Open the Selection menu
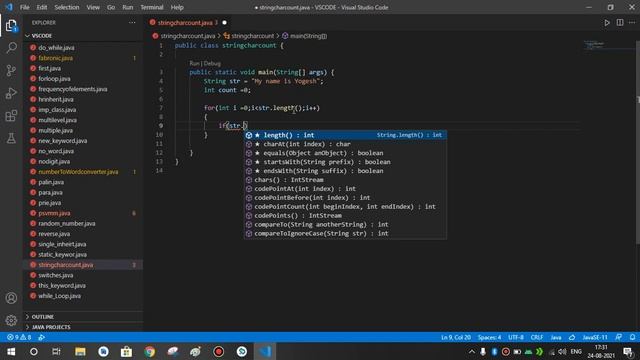Screen dimensions: 640x360 tap(67, 7)
